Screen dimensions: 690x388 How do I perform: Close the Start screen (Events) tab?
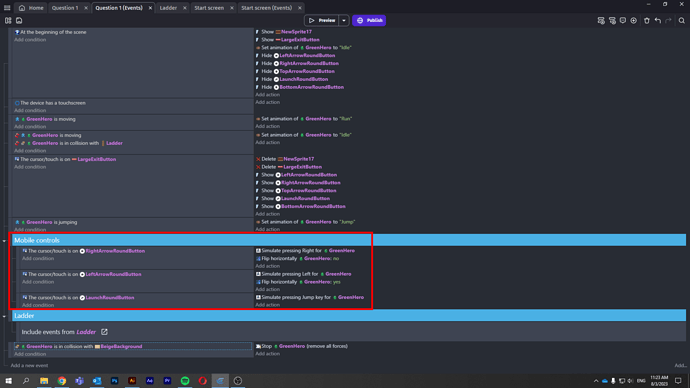300,8
